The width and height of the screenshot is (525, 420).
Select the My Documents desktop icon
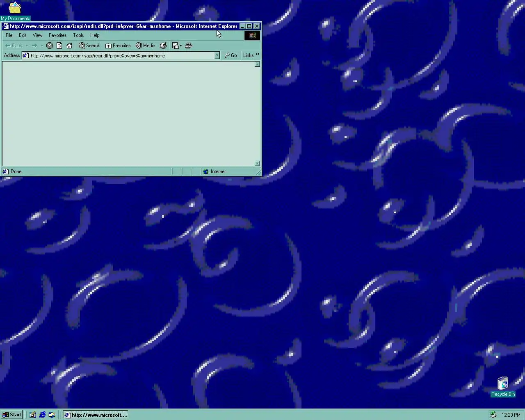click(15, 11)
